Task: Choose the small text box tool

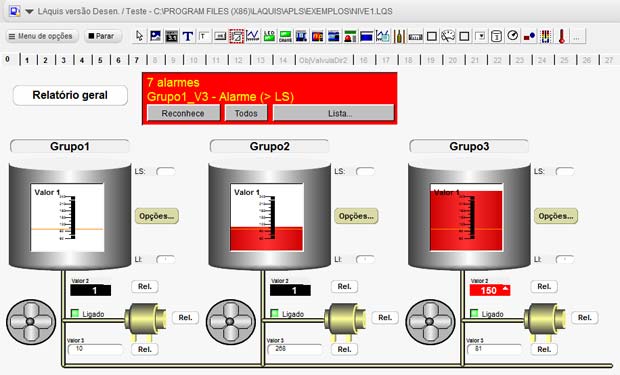Action: point(204,36)
